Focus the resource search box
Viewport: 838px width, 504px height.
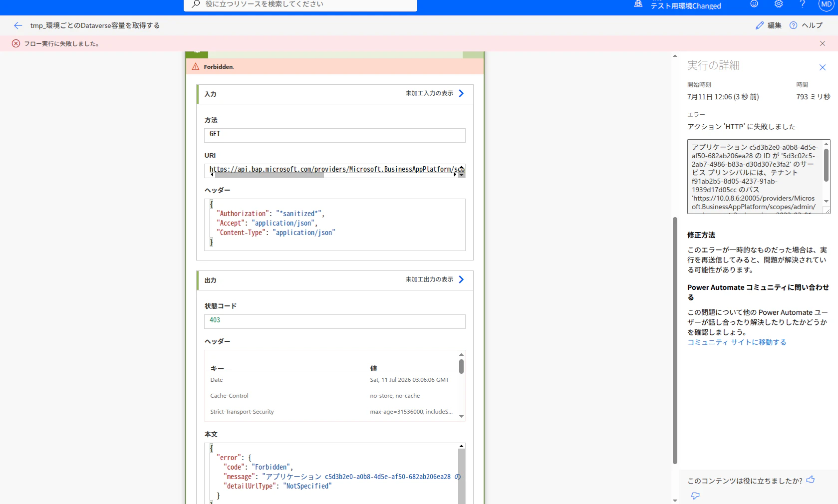300,4
